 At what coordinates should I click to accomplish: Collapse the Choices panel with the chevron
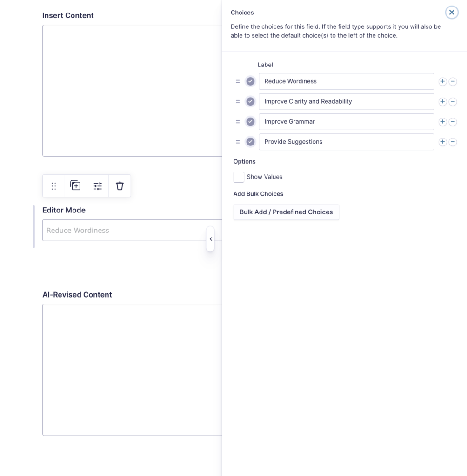click(211, 238)
